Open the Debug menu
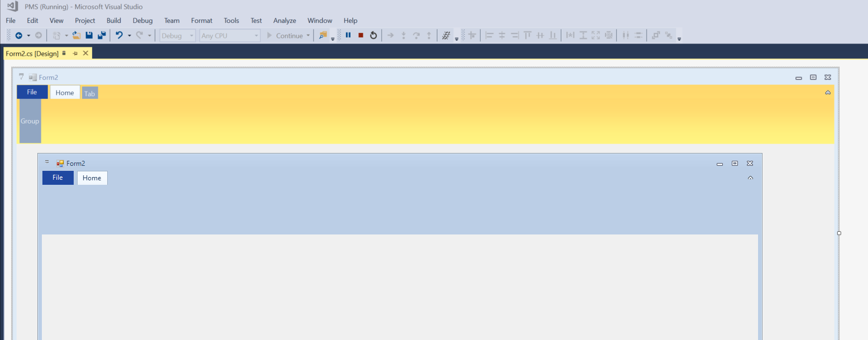This screenshot has height=340, width=868. (142, 21)
